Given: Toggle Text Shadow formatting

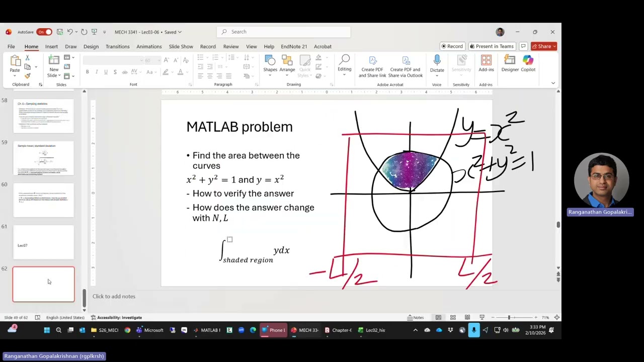Looking at the screenshot, I should pyautogui.click(x=115, y=72).
